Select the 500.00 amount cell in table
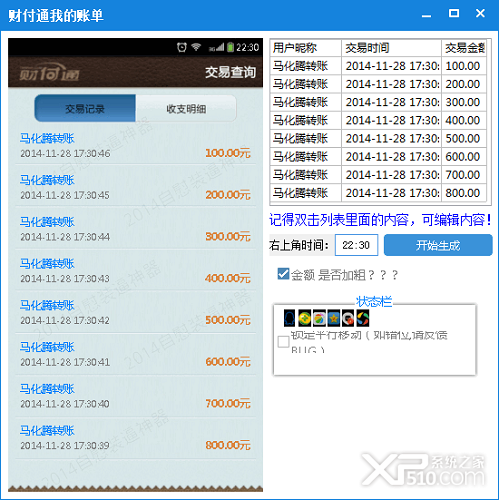The image size is (499, 500). [x=464, y=138]
